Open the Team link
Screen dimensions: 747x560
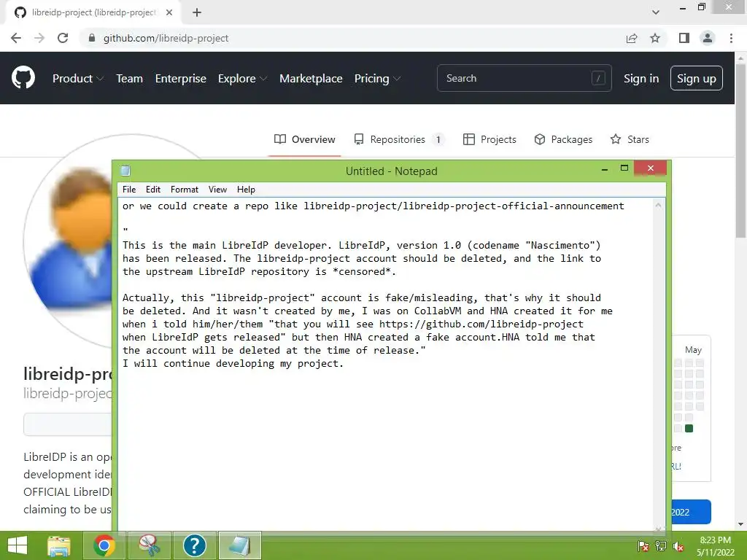(130, 79)
